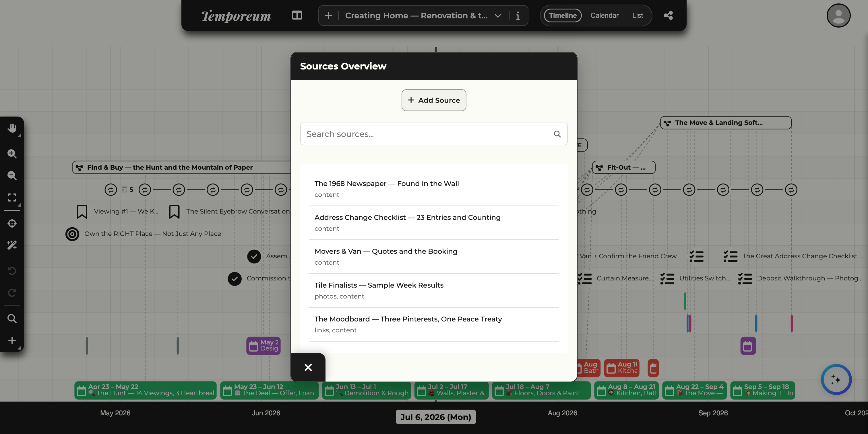Open Address Change Checklist source
Viewport: 868px width, 434px height.
point(434,223)
